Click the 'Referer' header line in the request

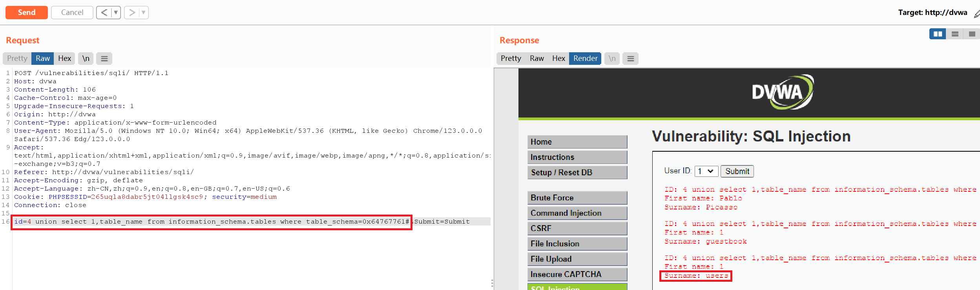[x=104, y=172]
